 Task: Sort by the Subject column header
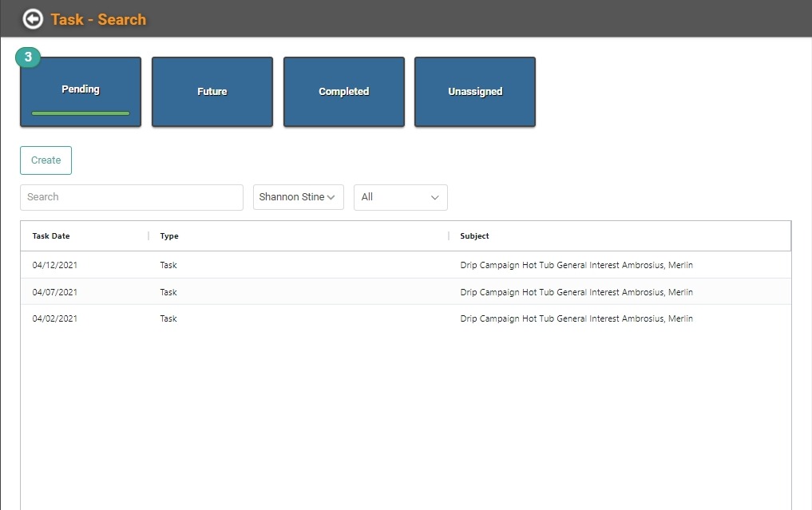[474, 236]
